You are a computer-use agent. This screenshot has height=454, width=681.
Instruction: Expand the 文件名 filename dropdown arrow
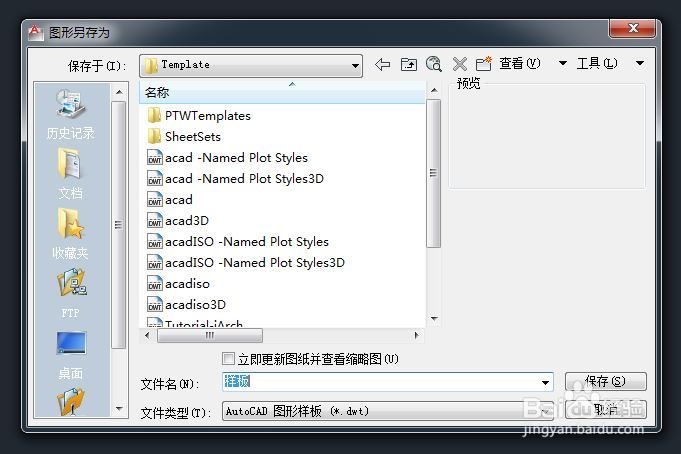tap(545, 383)
